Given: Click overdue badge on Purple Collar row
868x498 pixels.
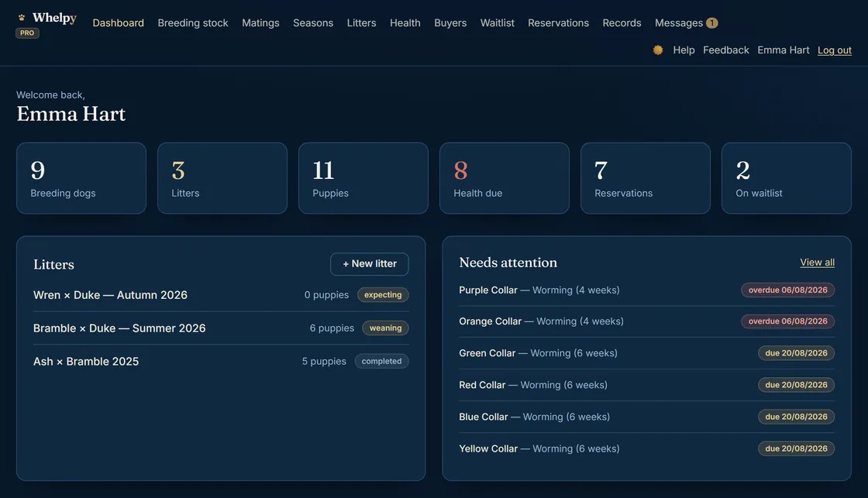Looking at the screenshot, I should 787,290.
